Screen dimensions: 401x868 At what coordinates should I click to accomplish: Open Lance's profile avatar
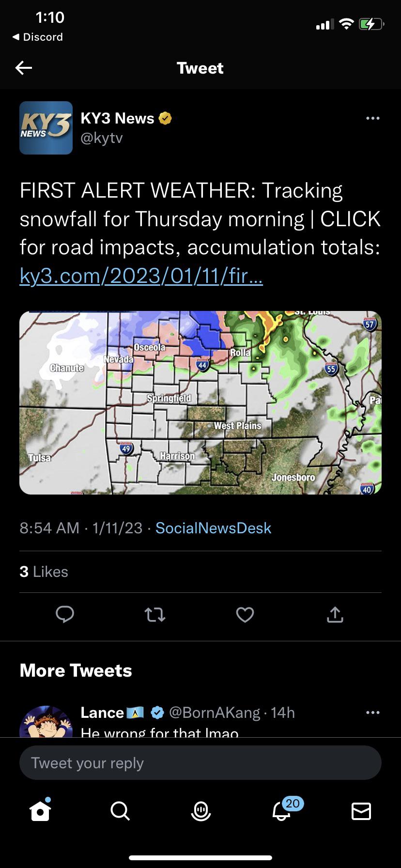click(x=45, y=723)
